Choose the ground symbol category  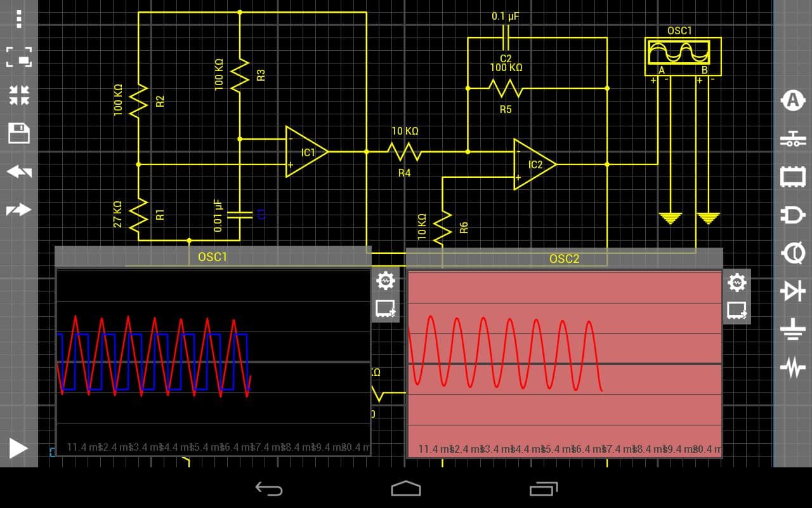pos(792,330)
